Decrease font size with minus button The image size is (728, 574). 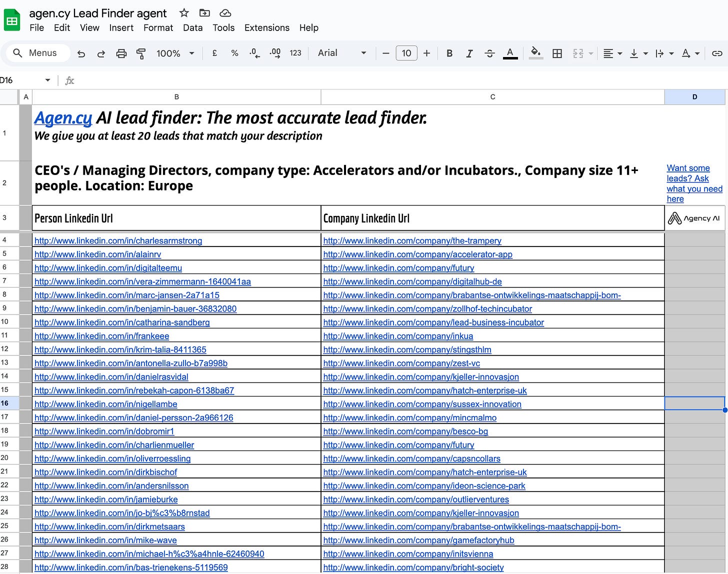(385, 53)
